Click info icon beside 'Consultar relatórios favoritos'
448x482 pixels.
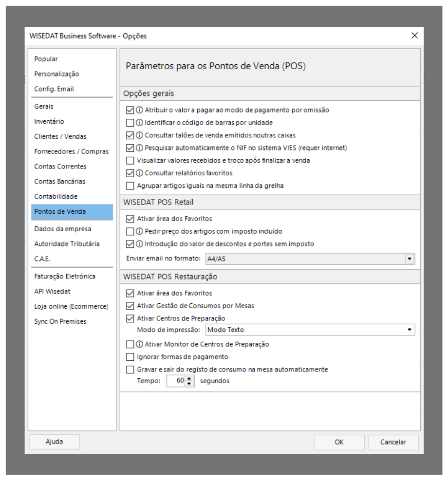(x=139, y=173)
